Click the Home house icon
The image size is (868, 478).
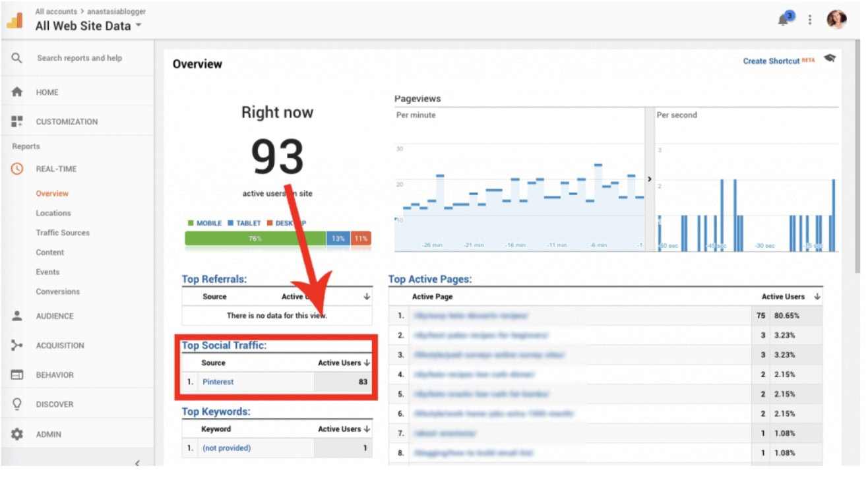[x=17, y=92]
